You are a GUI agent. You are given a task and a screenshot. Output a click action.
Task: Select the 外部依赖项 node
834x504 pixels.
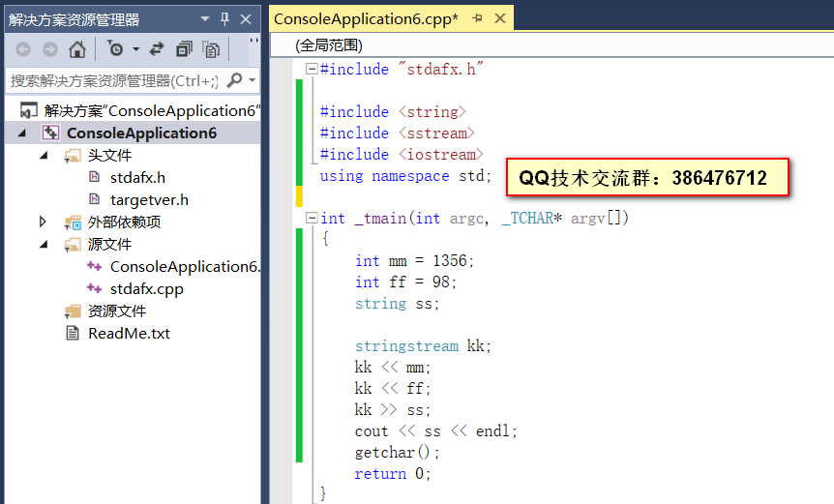pos(124,222)
